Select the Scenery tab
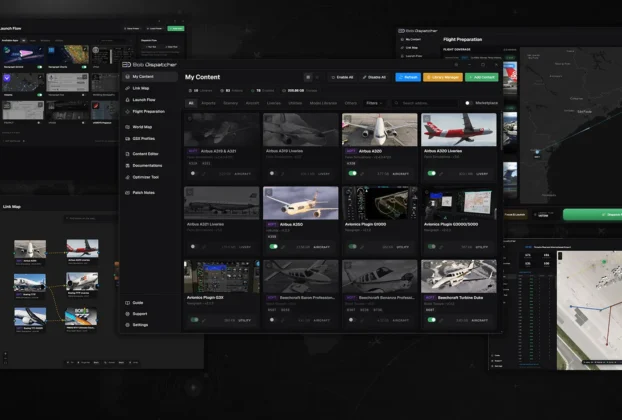This screenshot has height=420, width=622. coord(230,103)
